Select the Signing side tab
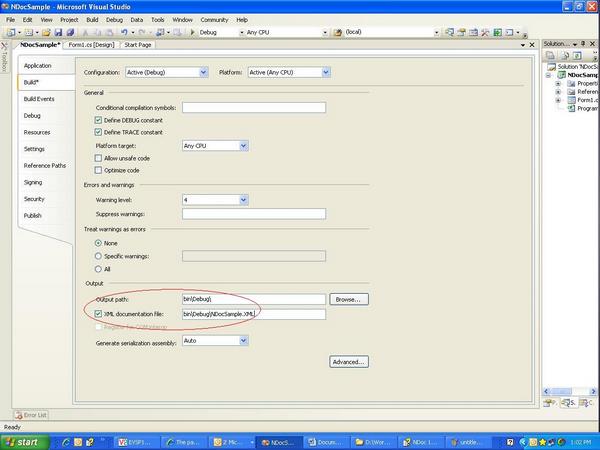600x450 pixels. pos(33,183)
